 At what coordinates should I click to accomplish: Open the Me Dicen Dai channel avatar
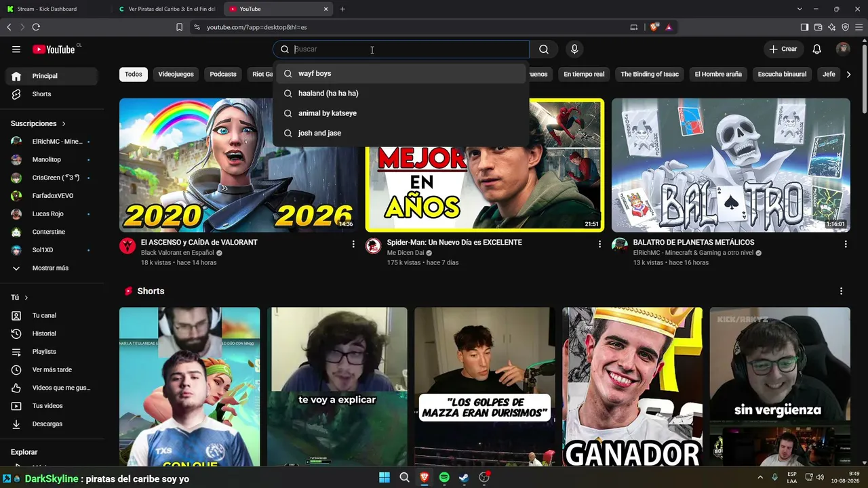[373, 245]
